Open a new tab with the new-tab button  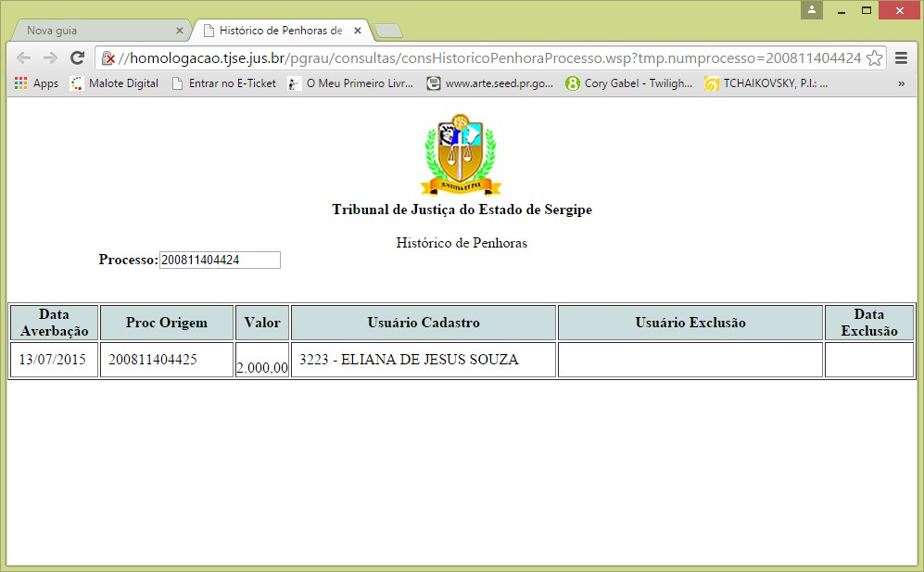[x=388, y=32]
